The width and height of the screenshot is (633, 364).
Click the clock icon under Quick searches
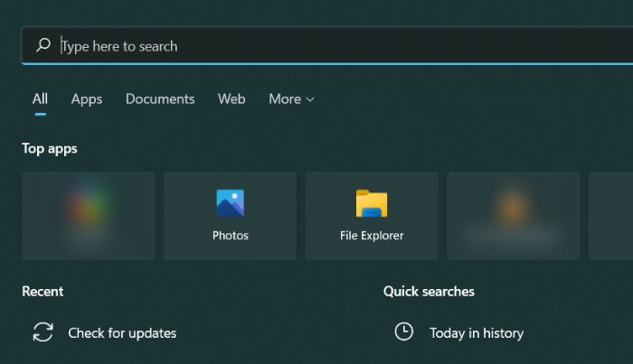tap(404, 332)
